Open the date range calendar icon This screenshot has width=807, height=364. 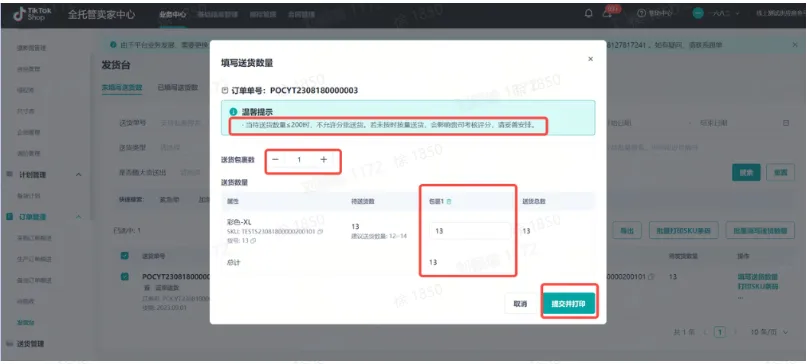click(x=786, y=123)
